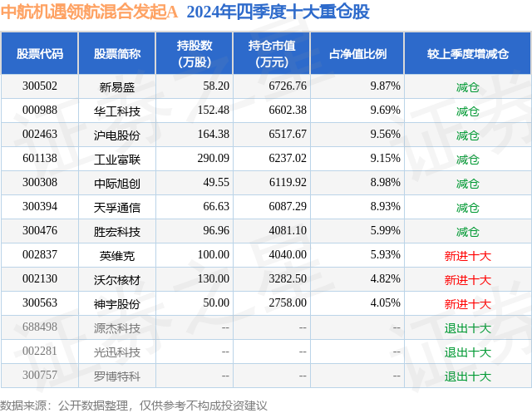Click the 中航机遇领航混合发起A title

point(89,12)
